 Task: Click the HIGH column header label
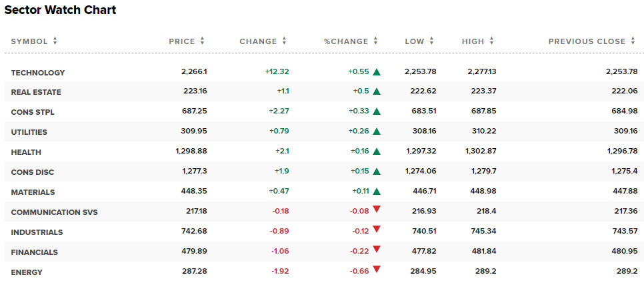[473, 41]
